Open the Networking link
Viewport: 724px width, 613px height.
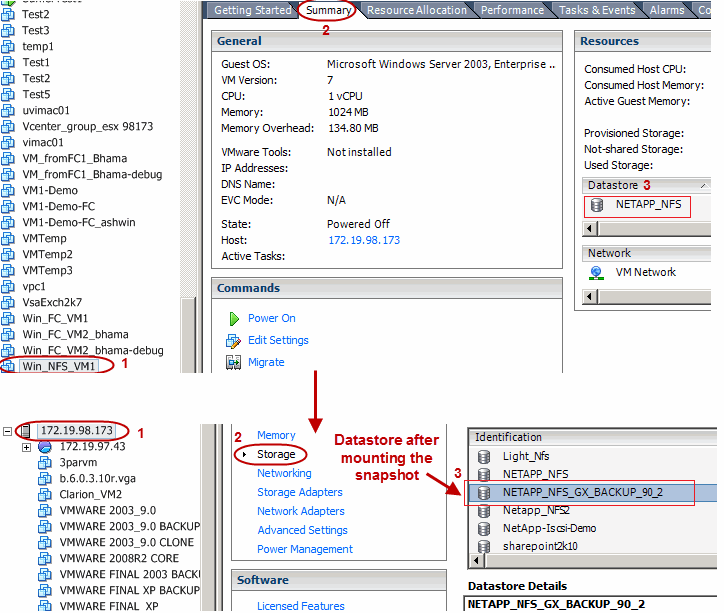[x=284, y=473]
